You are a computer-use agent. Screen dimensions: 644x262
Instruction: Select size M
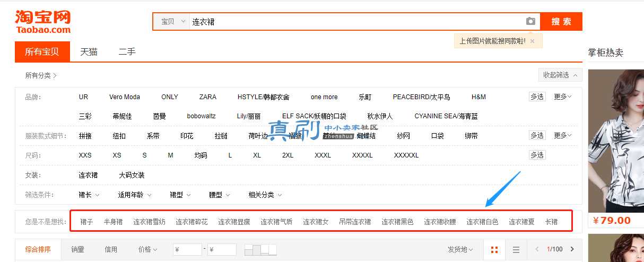[171, 155]
